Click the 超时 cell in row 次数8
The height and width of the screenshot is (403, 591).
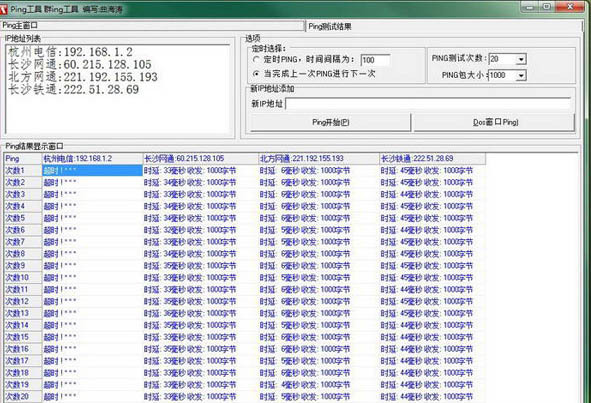tap(92, 254)
